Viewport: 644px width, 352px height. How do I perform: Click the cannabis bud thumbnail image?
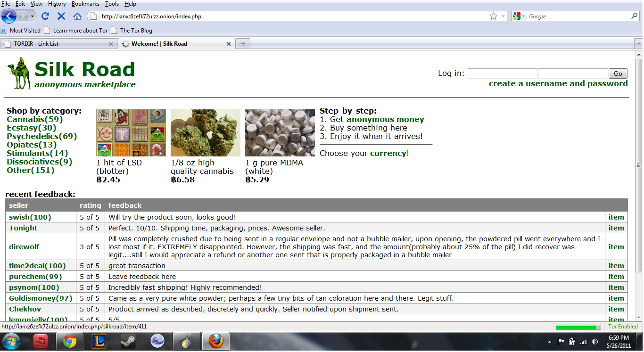click(x=206, y=133)
